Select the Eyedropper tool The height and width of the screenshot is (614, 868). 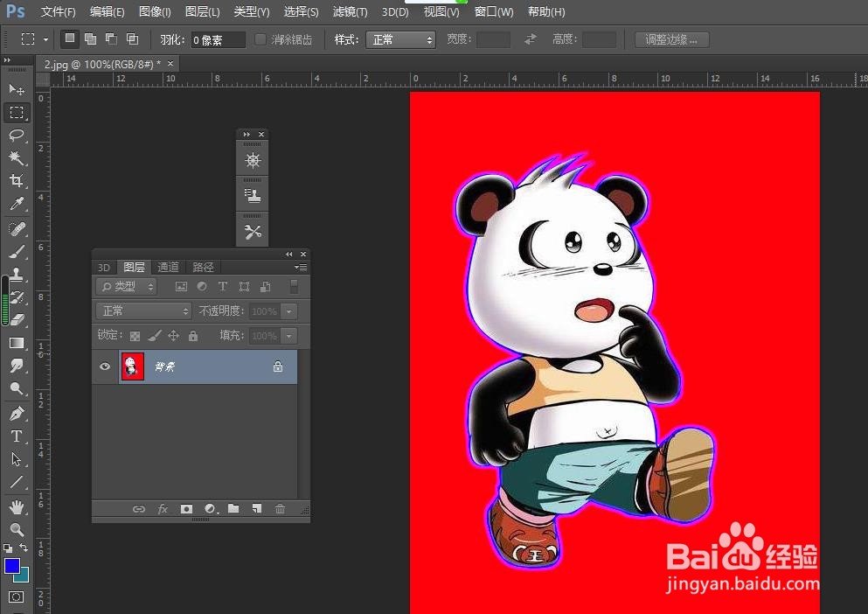pyautogui.click(x=17, y=204)
